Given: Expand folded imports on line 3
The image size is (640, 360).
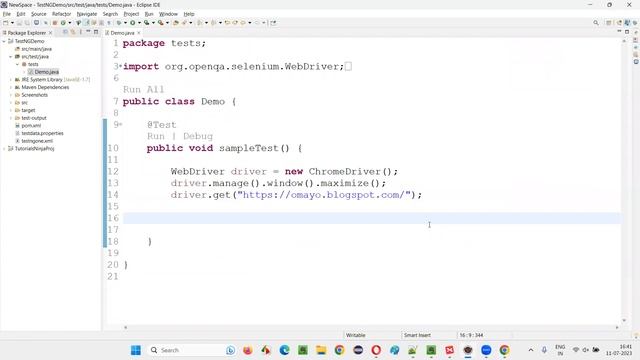Looking at the screenshot, I should (x=120, y=66).
